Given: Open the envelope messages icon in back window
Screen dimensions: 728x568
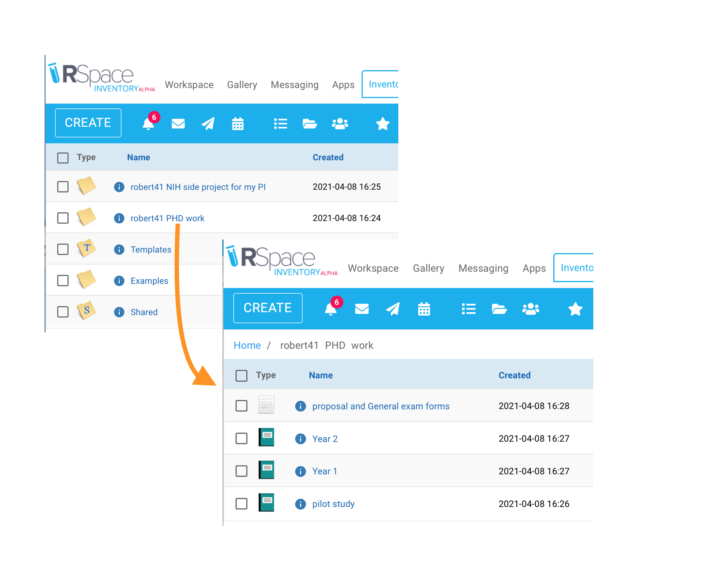Looking at the screenshot, I should pyautogui.click(x=178, y=124).
